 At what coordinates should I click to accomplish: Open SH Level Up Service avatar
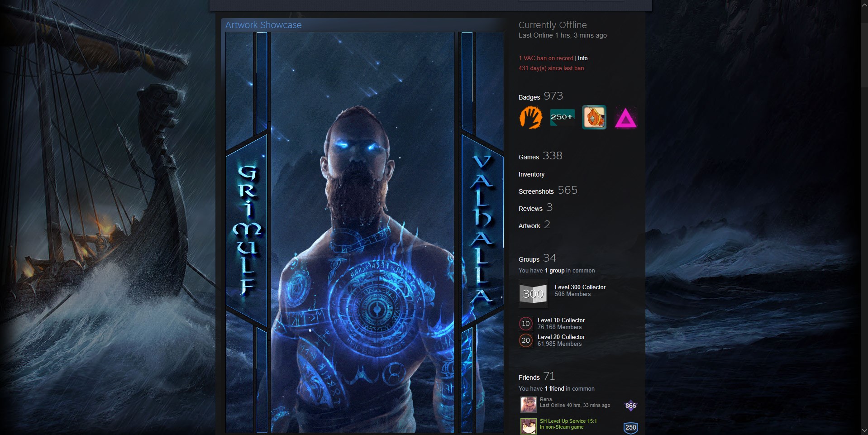coord(528,426)
